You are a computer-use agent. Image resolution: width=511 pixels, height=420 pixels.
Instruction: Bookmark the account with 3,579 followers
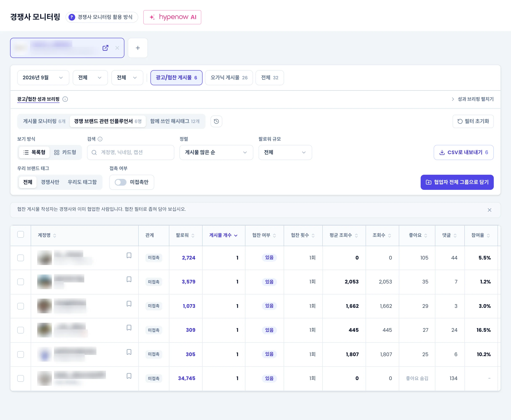tap(129, 280)
